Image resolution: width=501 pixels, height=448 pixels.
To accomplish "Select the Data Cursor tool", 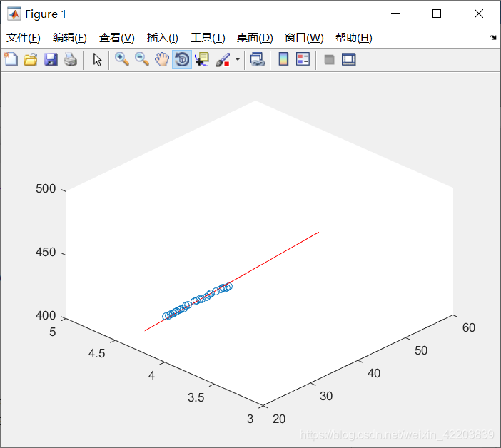I will point(202,59).
